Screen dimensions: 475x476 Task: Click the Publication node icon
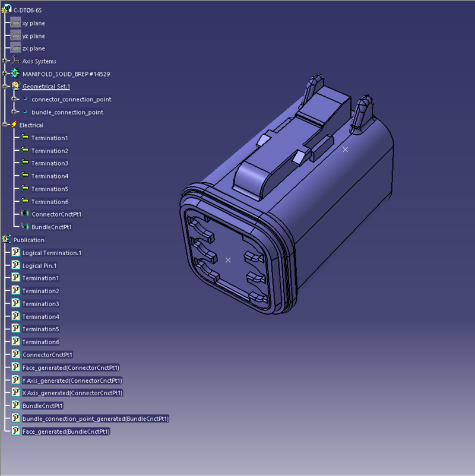point(7,240)
